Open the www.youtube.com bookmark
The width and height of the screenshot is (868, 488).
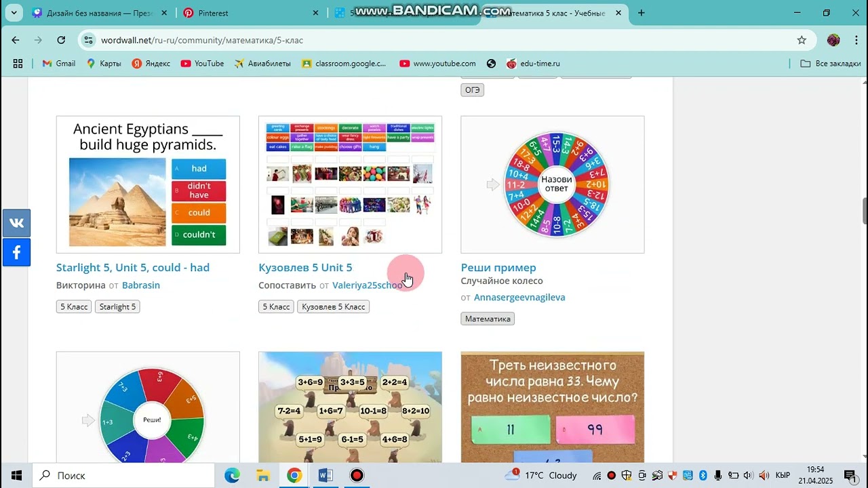click(x=437, y=63)
